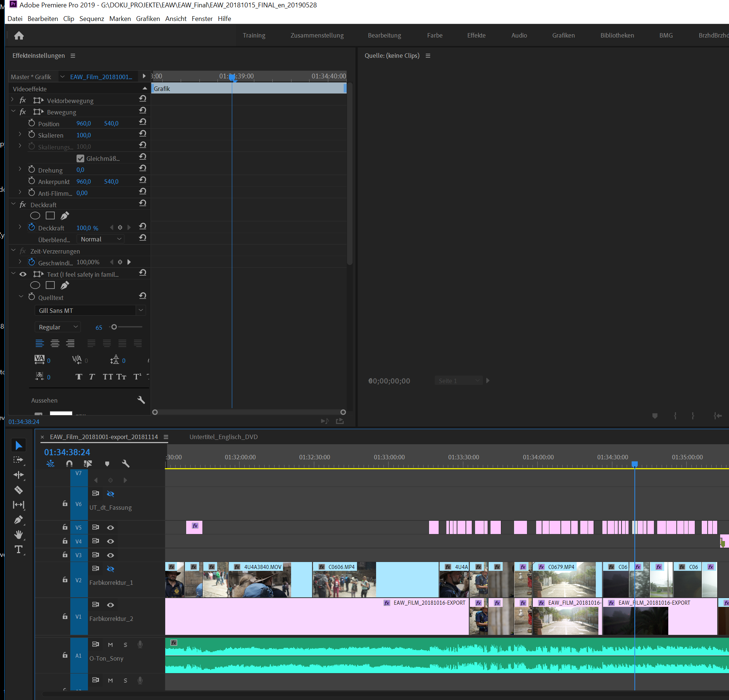Add marker in timeline header
The width and height of the screenshot is (729, 700).
(107, 463)
